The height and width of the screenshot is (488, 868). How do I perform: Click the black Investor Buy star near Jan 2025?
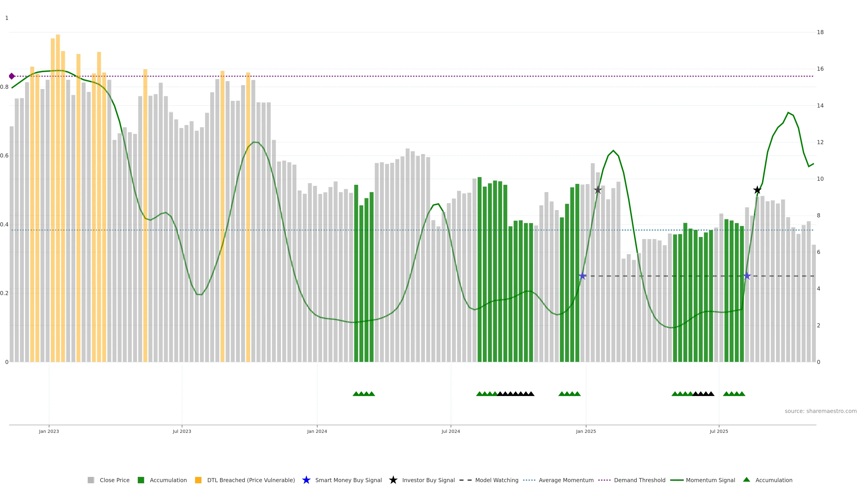click(x=598, y=190)
